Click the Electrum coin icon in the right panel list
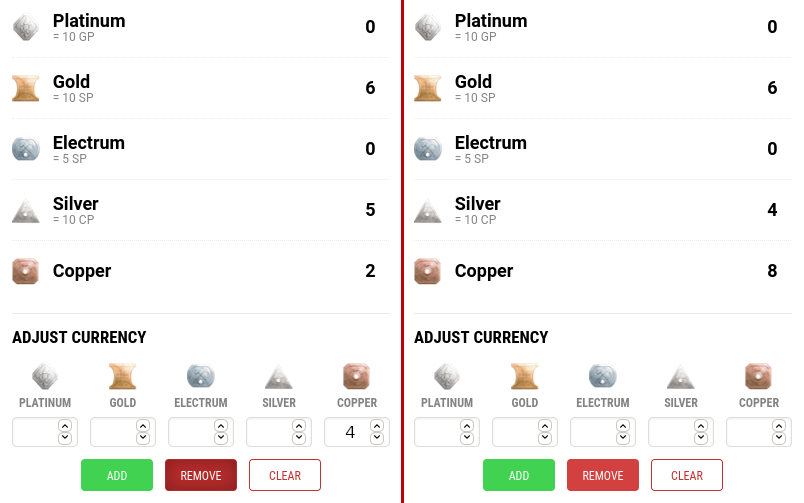Image resolution: width=804 pixels, height=503 pixels. pyautogui.click(x=428, y=149)
